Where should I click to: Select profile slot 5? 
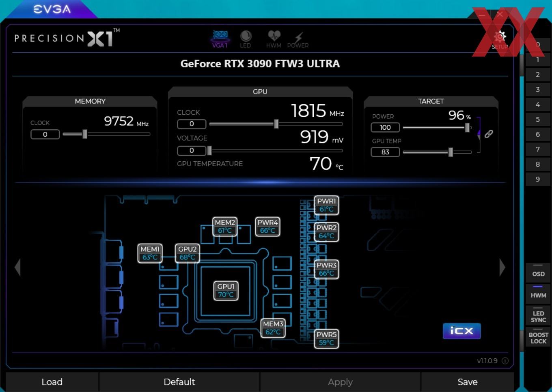point(538,120)
